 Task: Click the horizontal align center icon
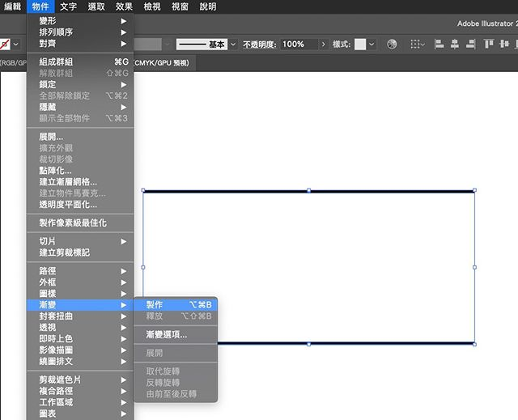[x=455, y=44]
